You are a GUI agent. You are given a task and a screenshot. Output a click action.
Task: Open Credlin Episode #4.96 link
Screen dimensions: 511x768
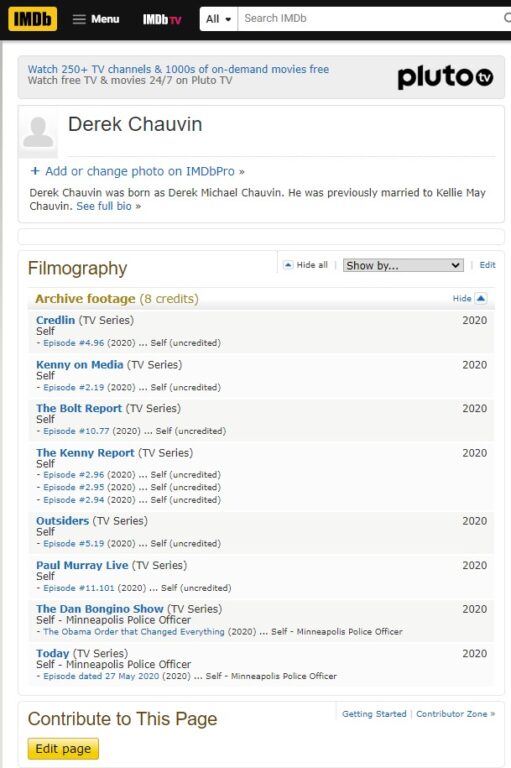tap(73, 343)
